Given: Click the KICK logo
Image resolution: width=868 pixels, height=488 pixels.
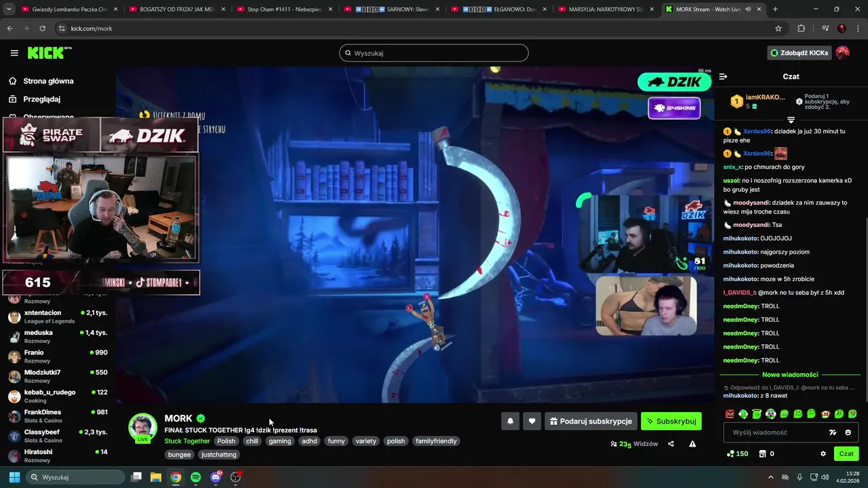Looking at the screenshot, I should pyautogui.click(x=49, y=53).
